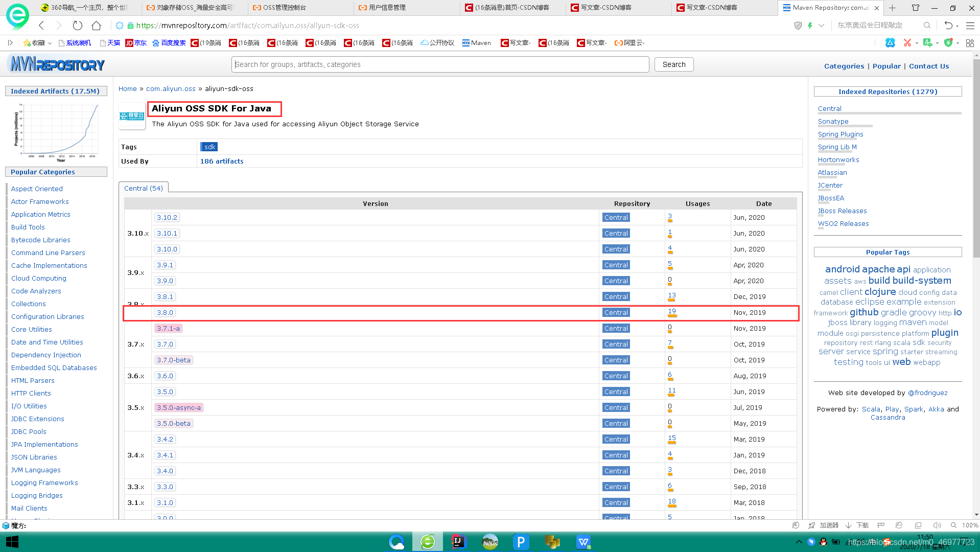Open the red scissors screenshot tool
980x552 pixels.
coord(907,43)
